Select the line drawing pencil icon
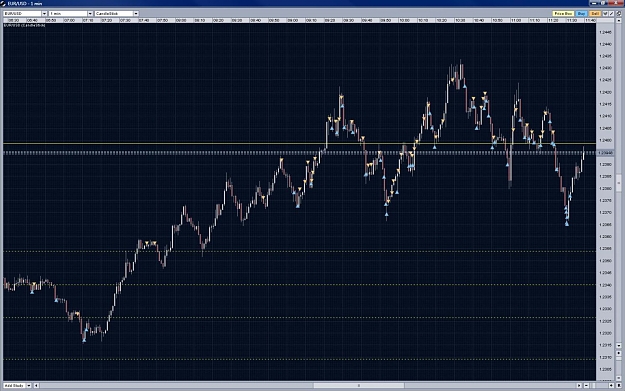Image resolution: width=625 pixels, height=391 pixels. [611, 14]
